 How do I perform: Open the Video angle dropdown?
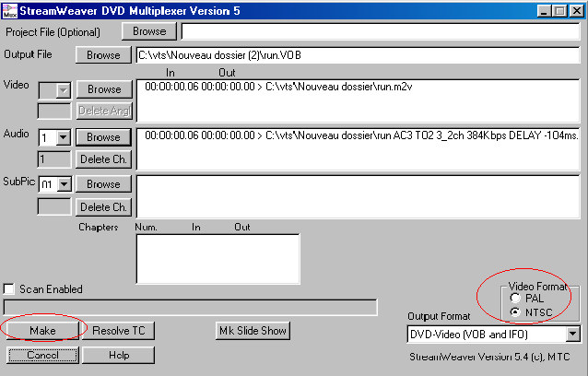tap(63, 90)
